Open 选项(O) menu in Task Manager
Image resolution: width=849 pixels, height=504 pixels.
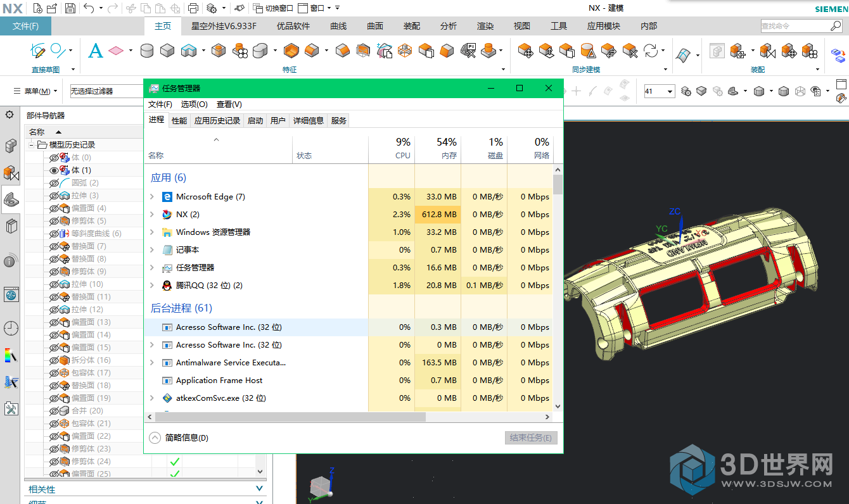[195, 104]
